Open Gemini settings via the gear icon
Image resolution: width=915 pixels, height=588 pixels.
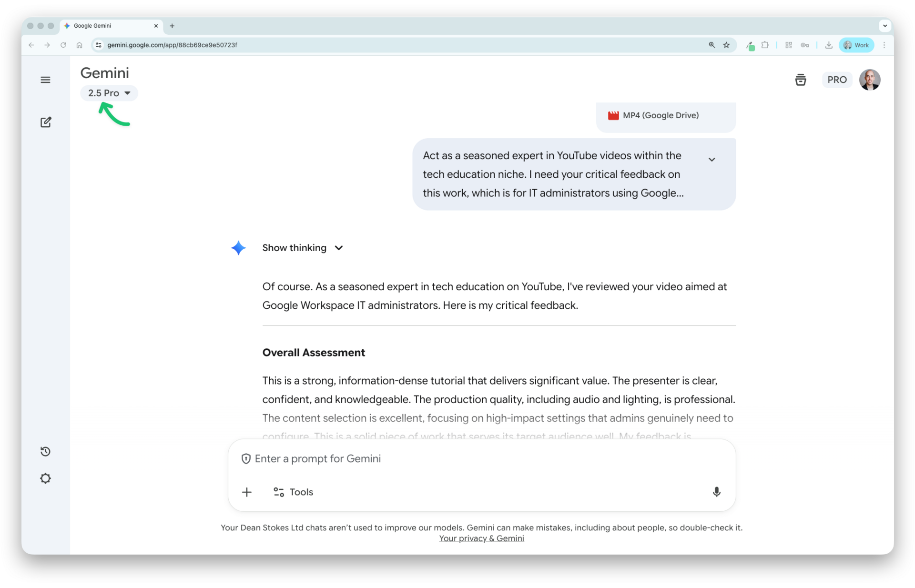[45, 478]
